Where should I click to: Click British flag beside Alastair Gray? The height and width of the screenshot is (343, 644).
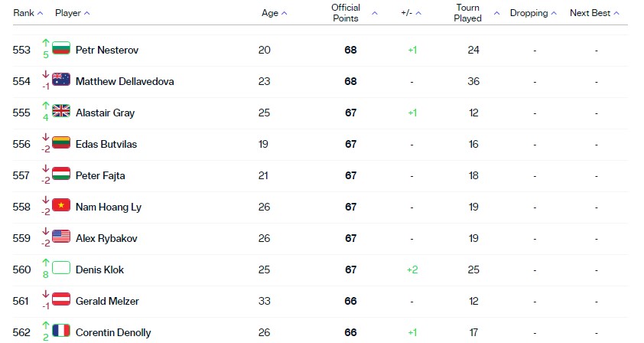(61, 110)
